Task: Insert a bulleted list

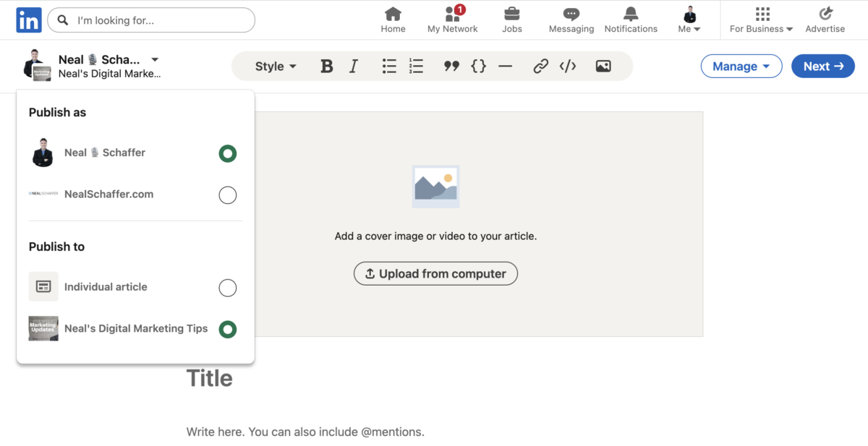Action: [x=389, y=67]
